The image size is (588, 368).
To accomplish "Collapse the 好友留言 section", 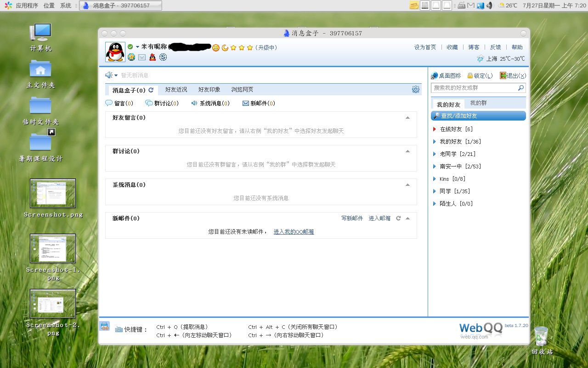I will pyautogui.click(x=407, y=118).
